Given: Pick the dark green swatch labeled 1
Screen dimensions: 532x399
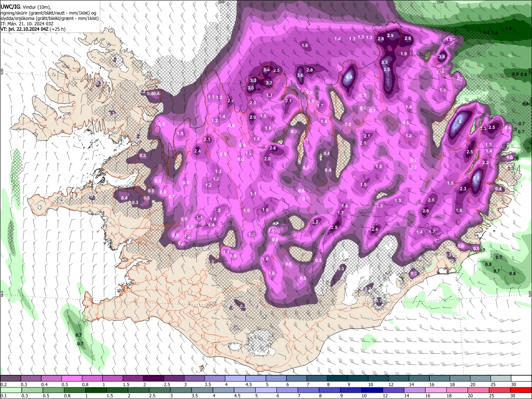Looking at the screenshot, I should [95, 390].
